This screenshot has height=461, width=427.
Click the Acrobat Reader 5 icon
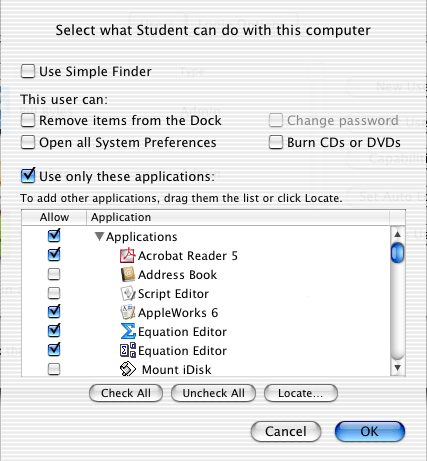pos(127,256)
